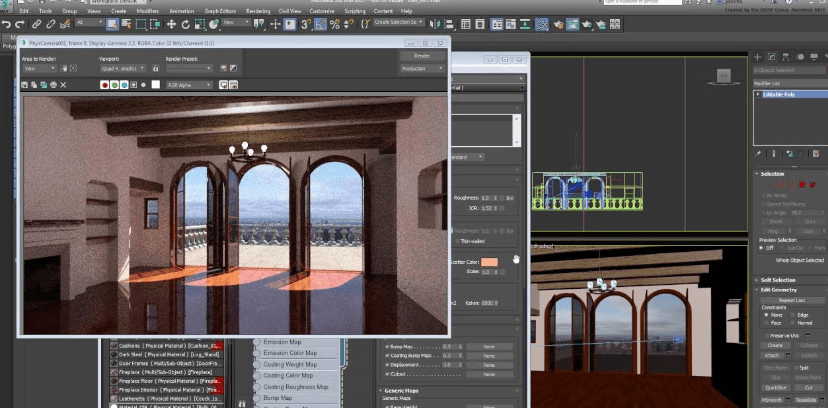Select the Move transform tool

[x=172, y=23]
